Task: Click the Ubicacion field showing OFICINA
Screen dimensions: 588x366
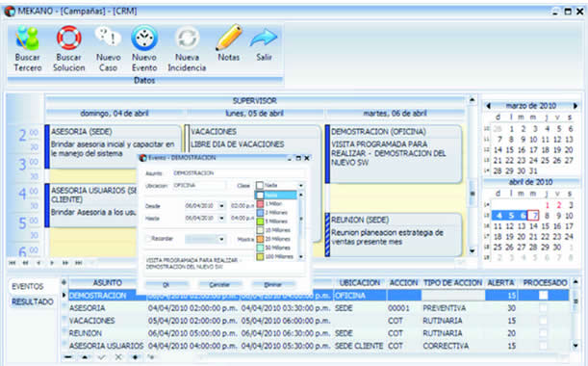Action: [x=199, y=186]
